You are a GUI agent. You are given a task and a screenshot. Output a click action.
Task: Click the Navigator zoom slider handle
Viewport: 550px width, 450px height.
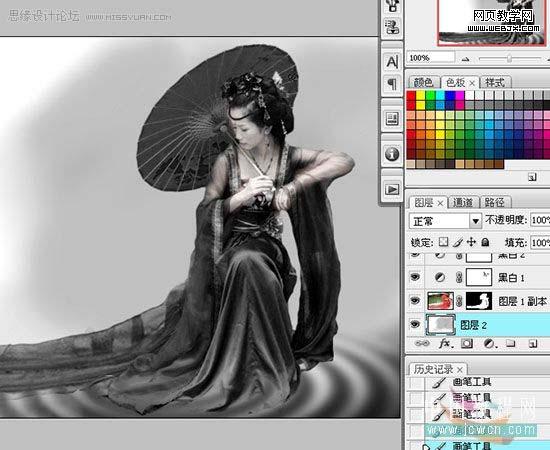click(x=510, y=59)
